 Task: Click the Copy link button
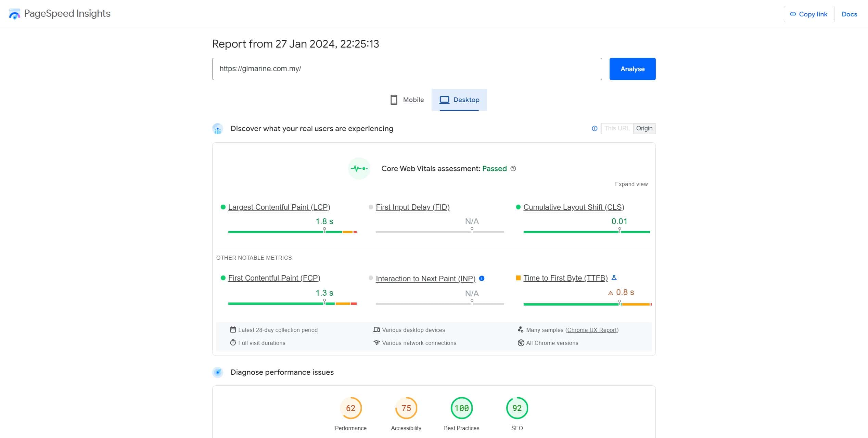(809, 14)
